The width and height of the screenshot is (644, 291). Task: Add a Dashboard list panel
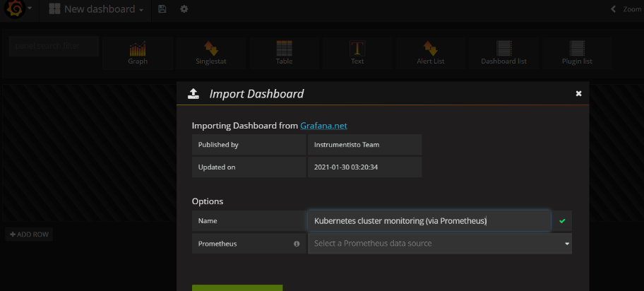click(504, 54)
